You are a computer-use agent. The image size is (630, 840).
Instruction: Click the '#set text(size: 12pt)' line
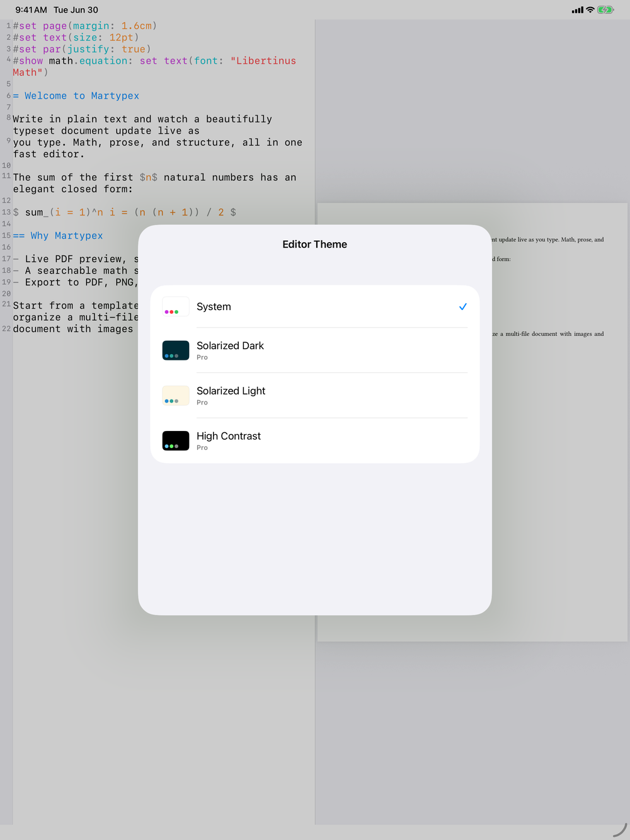point(76,38)
